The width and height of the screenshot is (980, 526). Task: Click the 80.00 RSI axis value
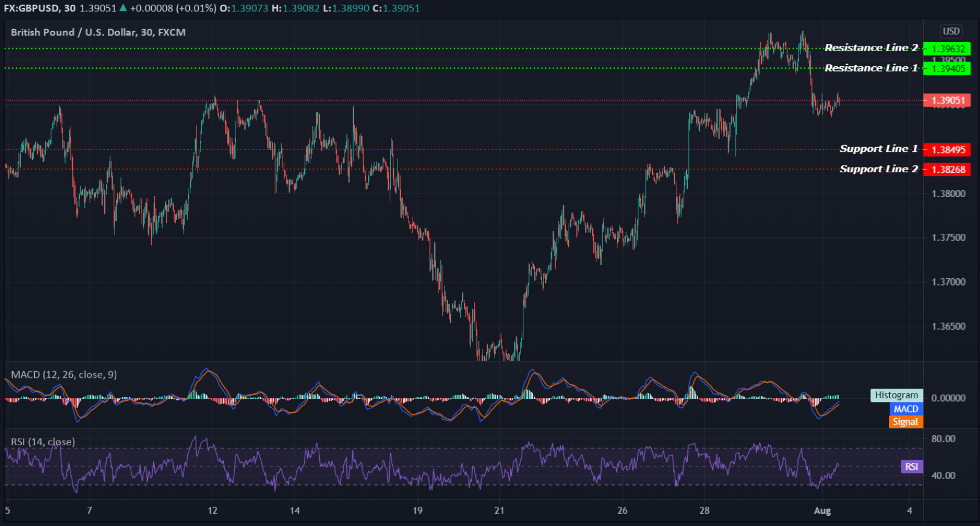point(943,439)
